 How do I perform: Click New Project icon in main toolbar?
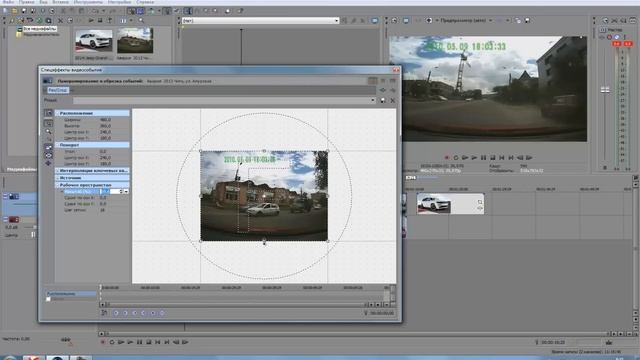coord(5,11)
